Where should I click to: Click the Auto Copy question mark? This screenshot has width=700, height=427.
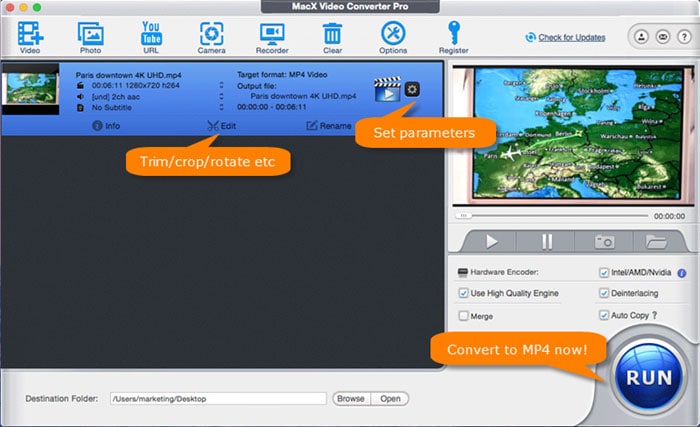[x=654, y=315]
